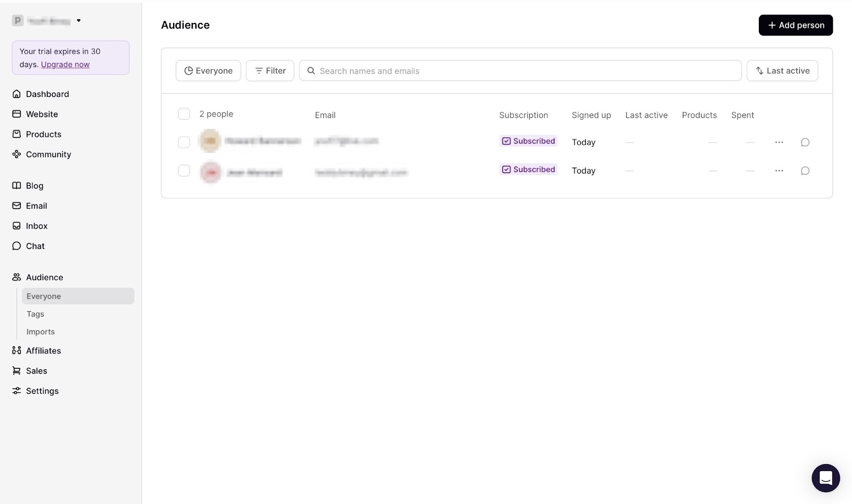This screenshot has width=852, height=504.
Task: Open the first row's three-dot menu
Action: click(779, 142)
